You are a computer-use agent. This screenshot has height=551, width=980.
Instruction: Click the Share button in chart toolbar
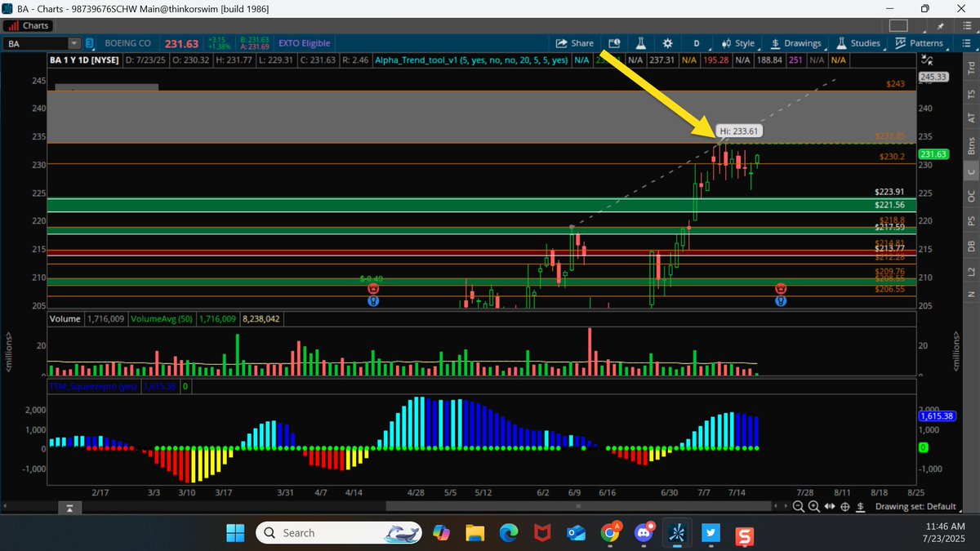574,42
